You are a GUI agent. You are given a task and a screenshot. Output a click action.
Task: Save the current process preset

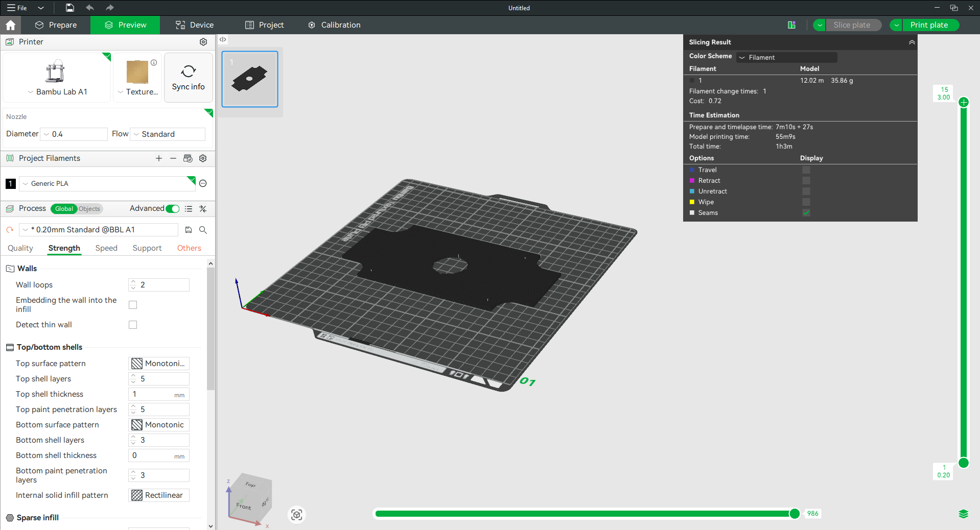click(x=189, y=230)
